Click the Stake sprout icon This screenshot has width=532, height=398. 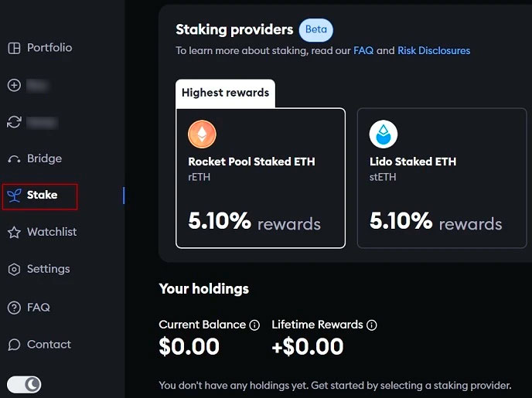14,196
